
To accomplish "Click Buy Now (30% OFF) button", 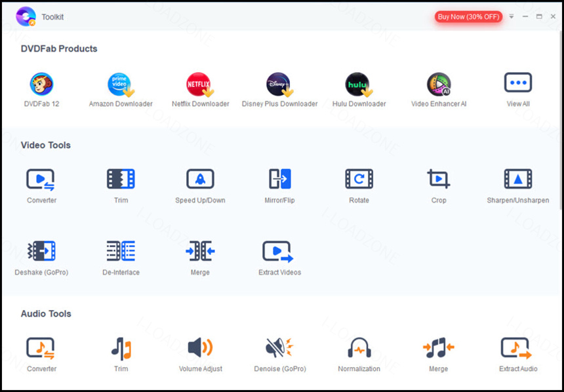I will [x=468, y=16].
